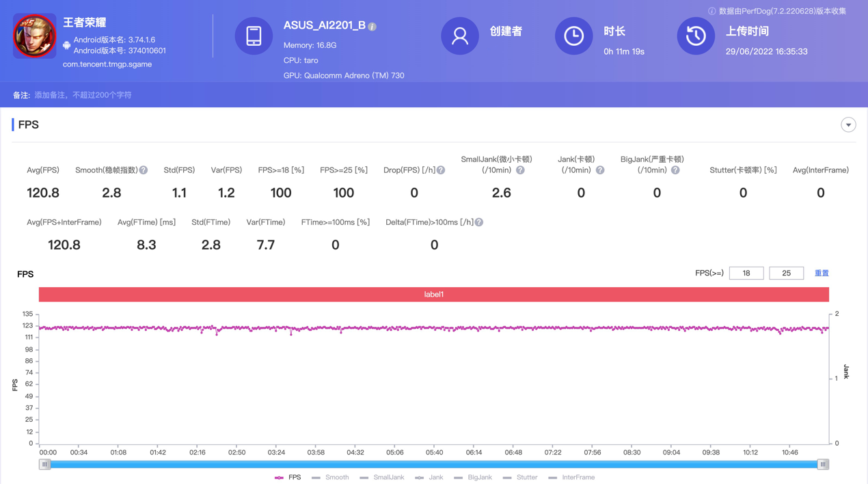Show BigJank series in chart legend
The width and height of the screenshot is (868, 484).
coord(473,477)
